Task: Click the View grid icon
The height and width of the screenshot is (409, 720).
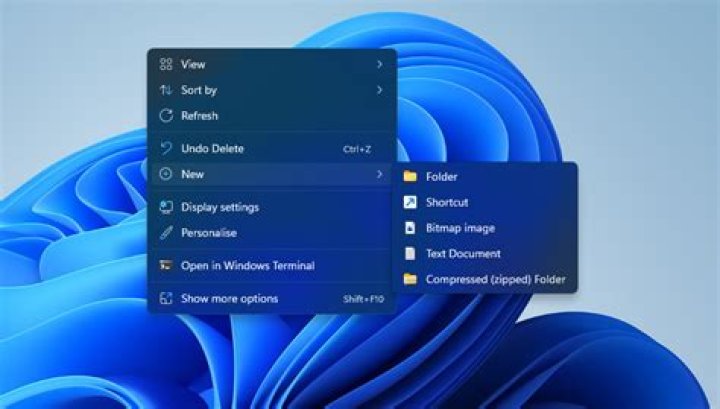Action: click(x=166, y=64)
